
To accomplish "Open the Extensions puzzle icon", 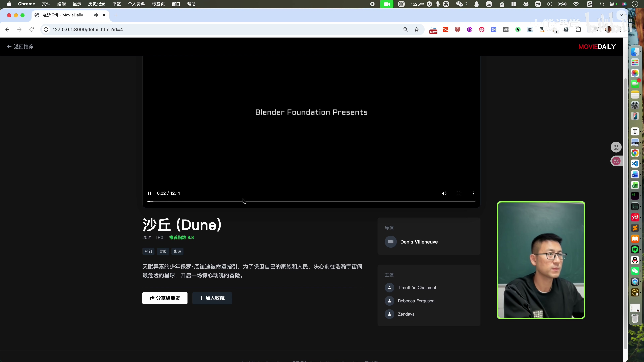I will point(578,29).
